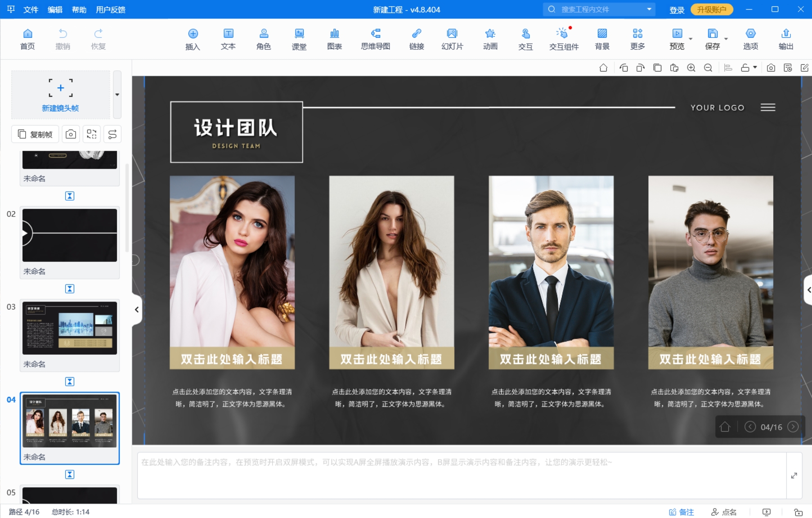This screenshot has width=812, height=518.
Task: Undo last action with 撤销
Action: 63,39
